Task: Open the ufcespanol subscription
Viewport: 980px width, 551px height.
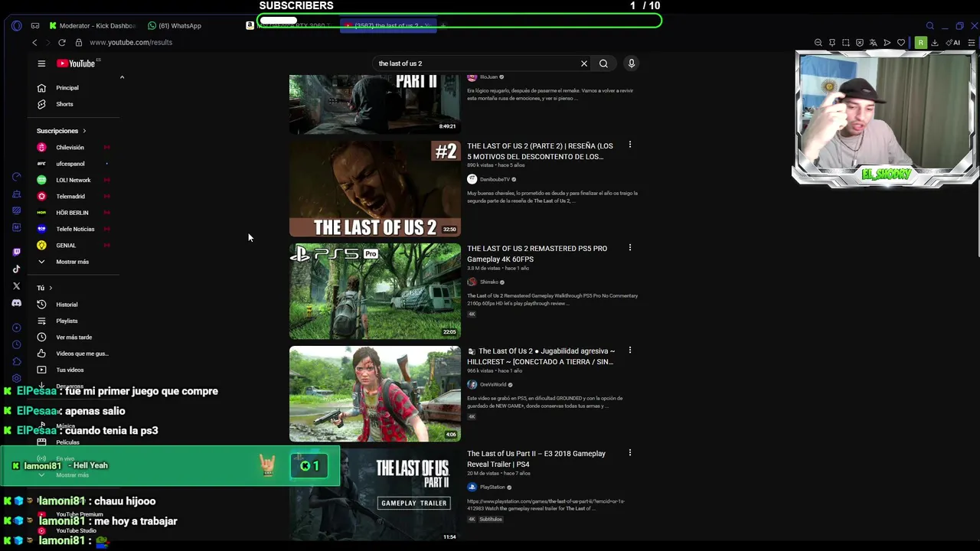Action: tap(70, 164)
